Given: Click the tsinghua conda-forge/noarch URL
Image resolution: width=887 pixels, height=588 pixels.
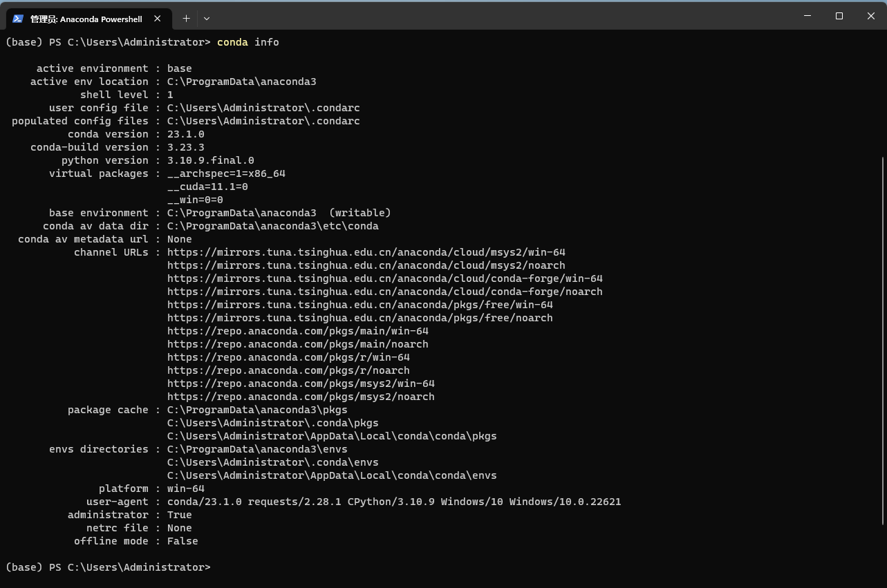Looking at the screenshot, I should (x=385, y=292).
